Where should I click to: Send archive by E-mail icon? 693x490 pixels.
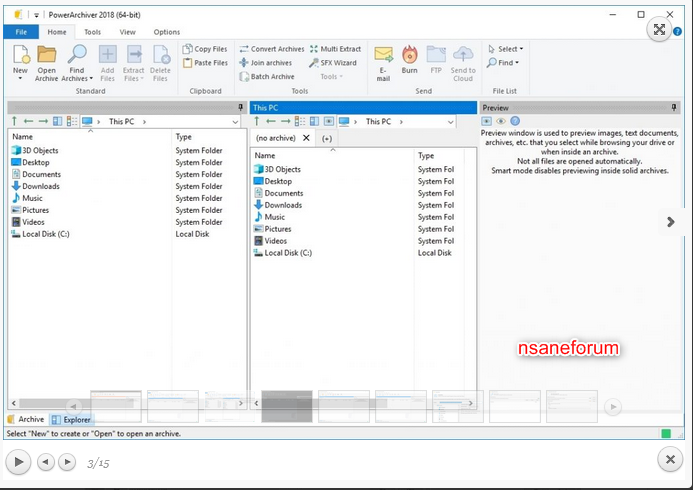pyautogui.click(x=383, y=54)
